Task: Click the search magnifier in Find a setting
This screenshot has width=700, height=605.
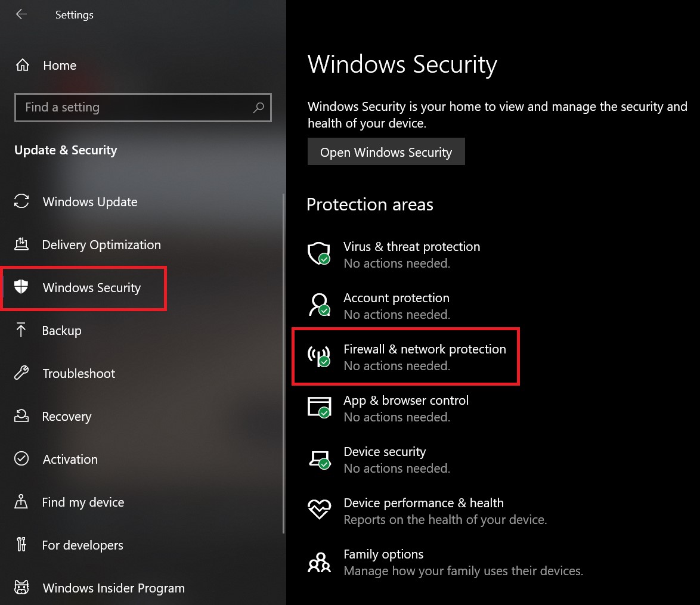Action: tap(258, 108)
